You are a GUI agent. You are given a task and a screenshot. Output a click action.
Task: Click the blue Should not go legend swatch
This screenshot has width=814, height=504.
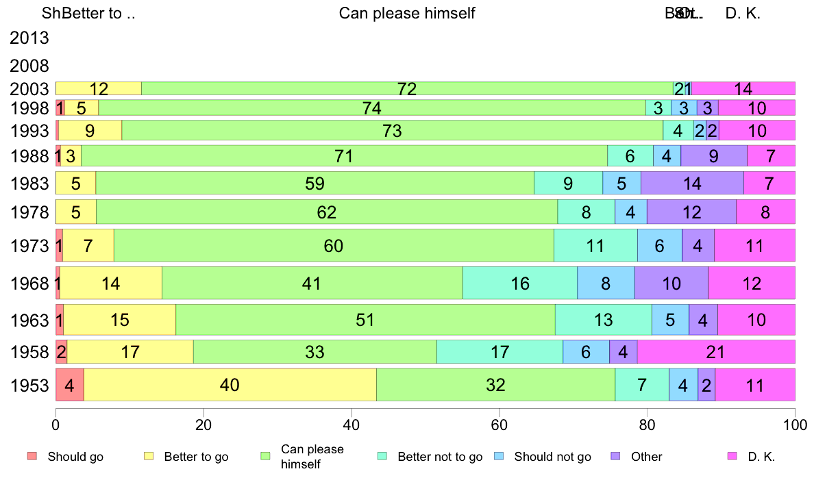499,456
